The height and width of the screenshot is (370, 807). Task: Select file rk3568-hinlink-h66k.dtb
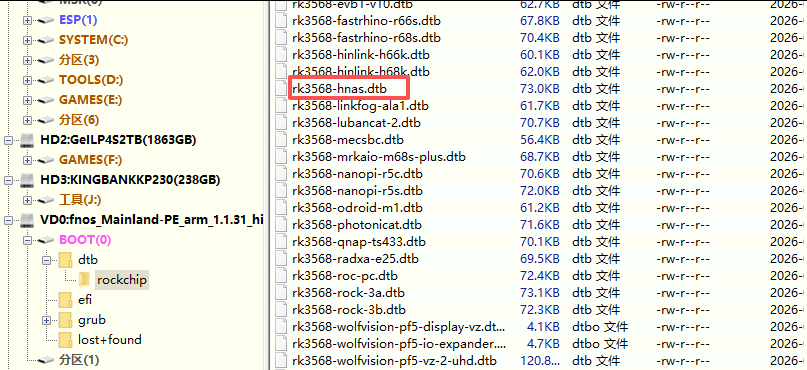tap(361, 55)
